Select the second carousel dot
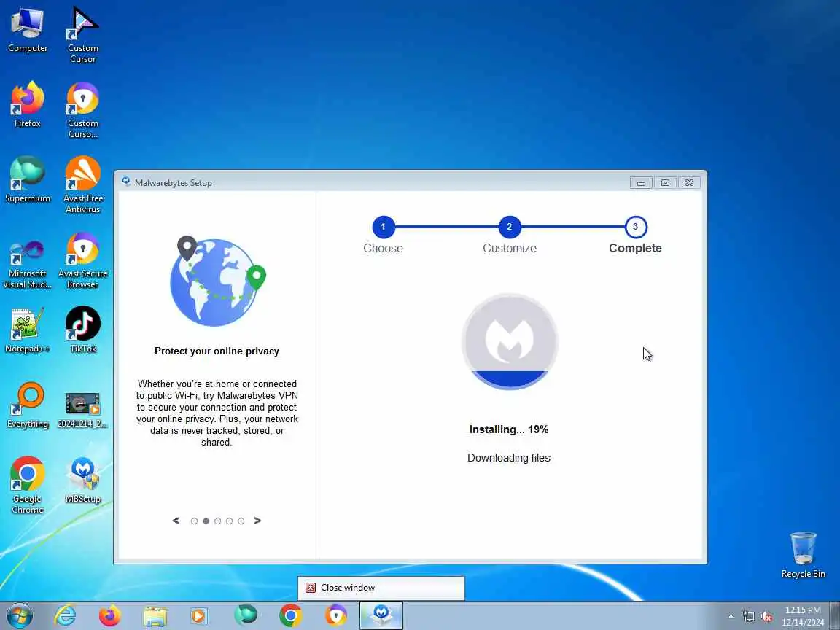 (206, 521)
